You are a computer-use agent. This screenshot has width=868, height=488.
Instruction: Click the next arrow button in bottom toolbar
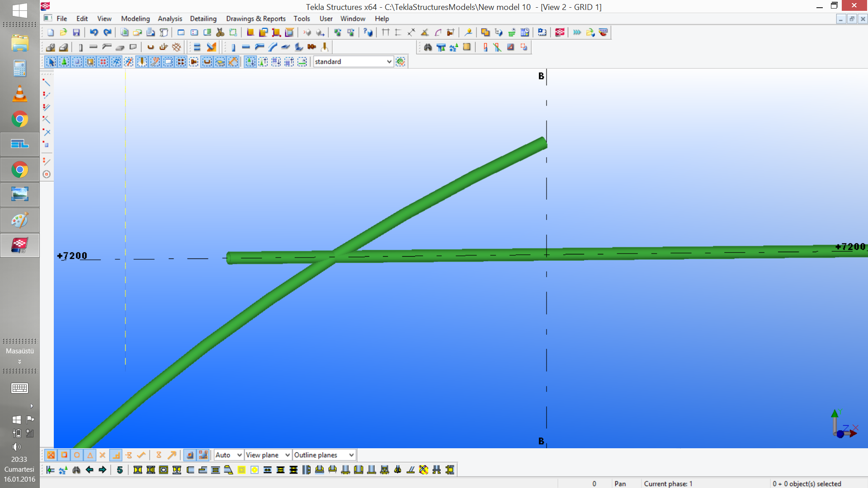pos(103,470)
